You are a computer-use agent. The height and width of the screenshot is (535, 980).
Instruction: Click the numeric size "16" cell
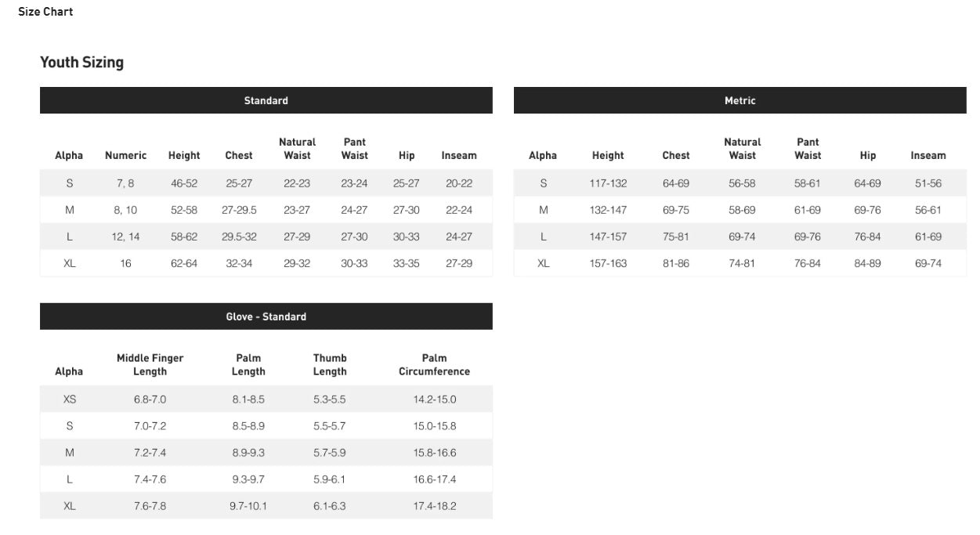[125, 263]
